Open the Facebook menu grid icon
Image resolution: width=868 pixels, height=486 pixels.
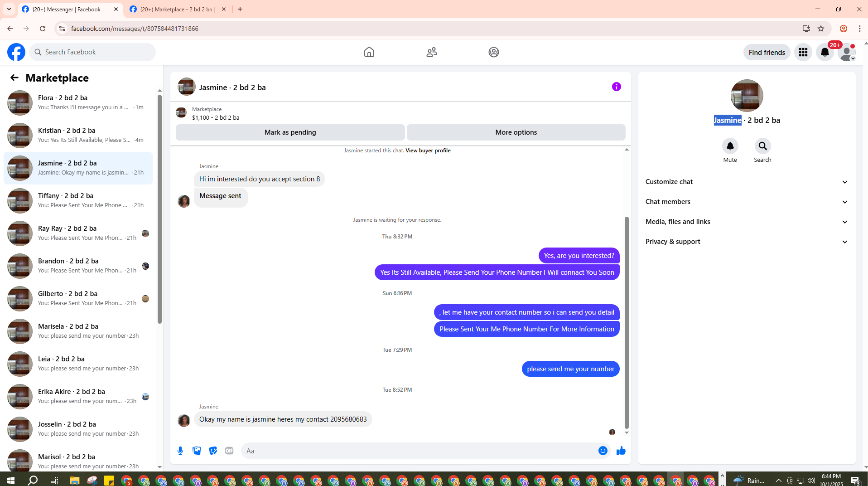803,52
